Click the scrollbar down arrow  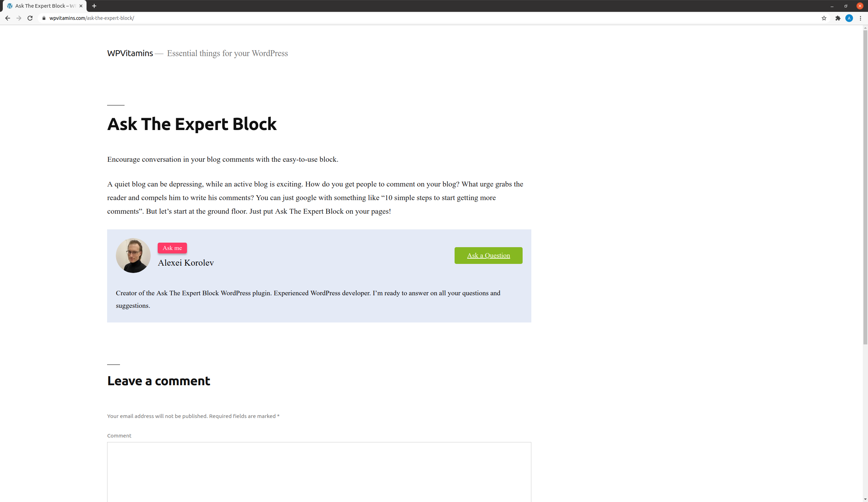[x=865, y=499]
